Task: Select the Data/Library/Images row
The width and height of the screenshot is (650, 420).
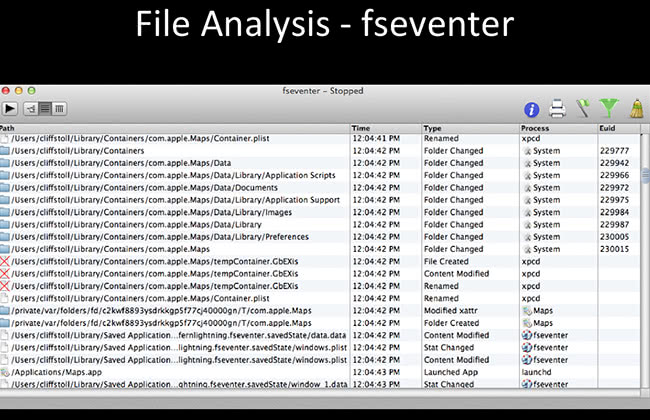Action: (320, 212)
